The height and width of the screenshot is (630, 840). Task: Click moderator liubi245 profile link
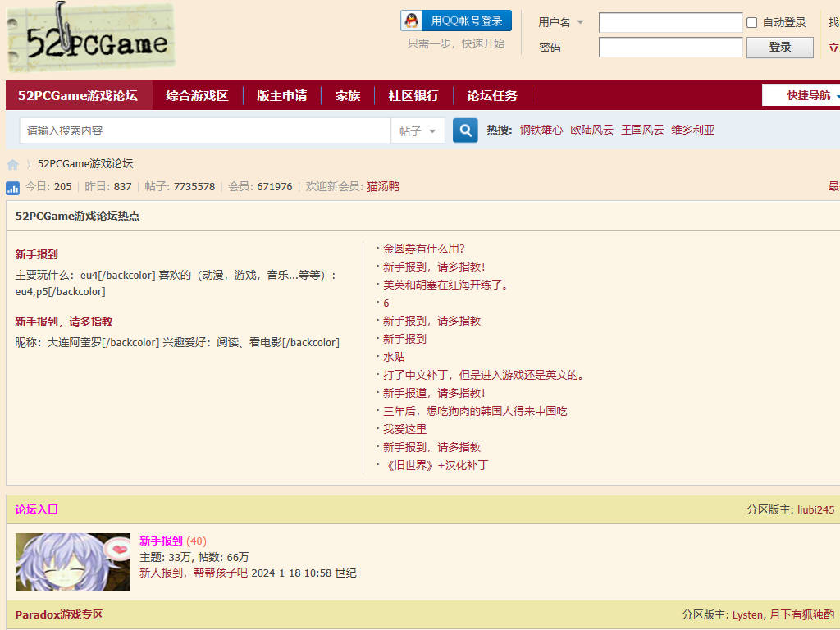pos(814,509)
